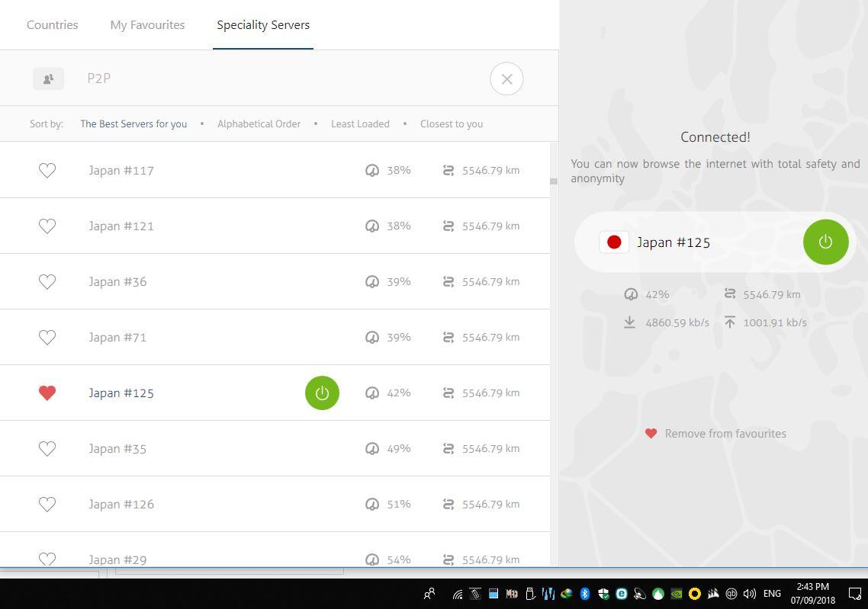Screen dimensions: 868x609
Task: Open the Bluetooth tray icon
Action: coord(585,594)
